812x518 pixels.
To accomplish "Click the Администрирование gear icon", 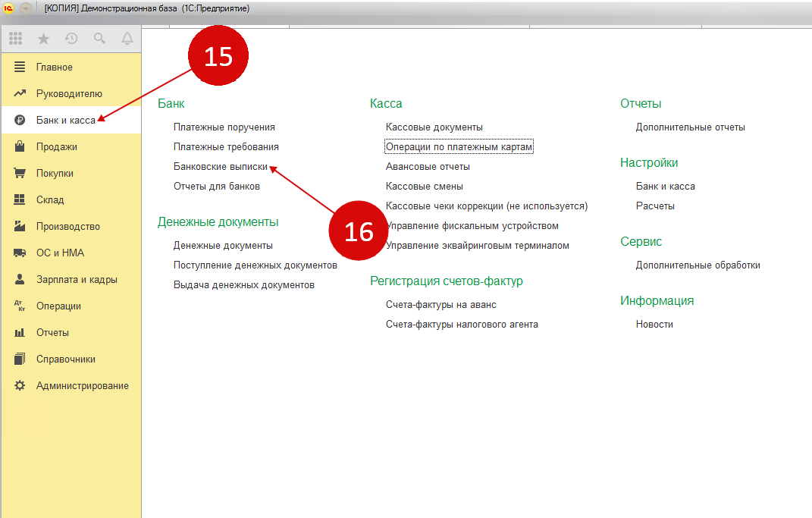I will tap(20, 386).
